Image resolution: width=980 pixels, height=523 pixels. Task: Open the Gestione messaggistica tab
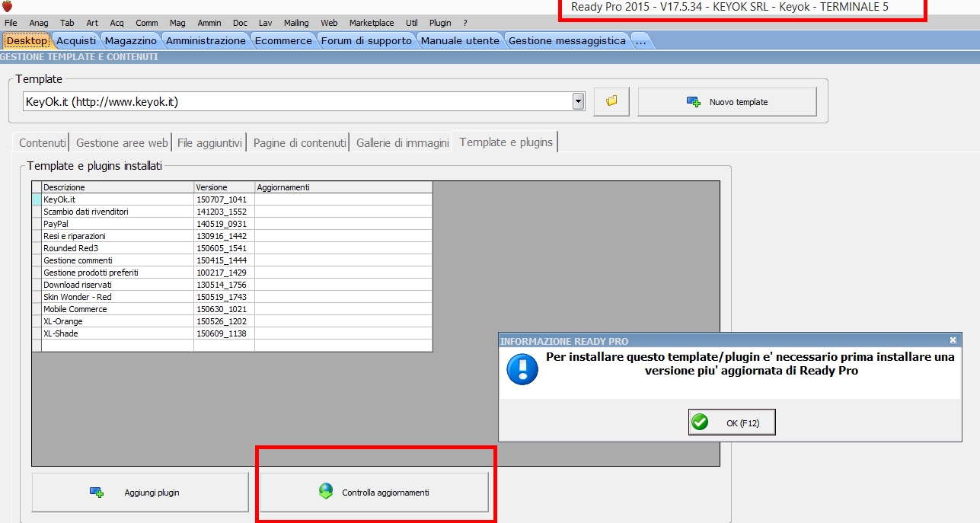point(567,40)
